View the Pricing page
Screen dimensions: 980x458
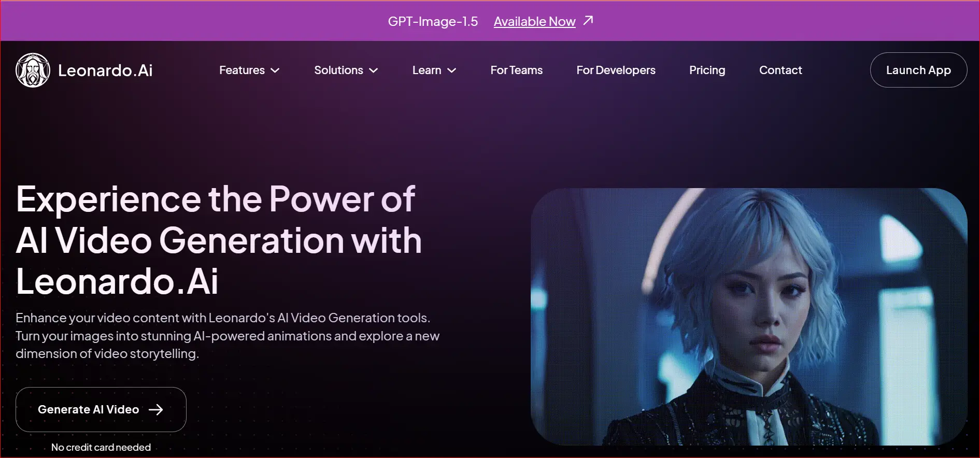(x=707, y=70)
